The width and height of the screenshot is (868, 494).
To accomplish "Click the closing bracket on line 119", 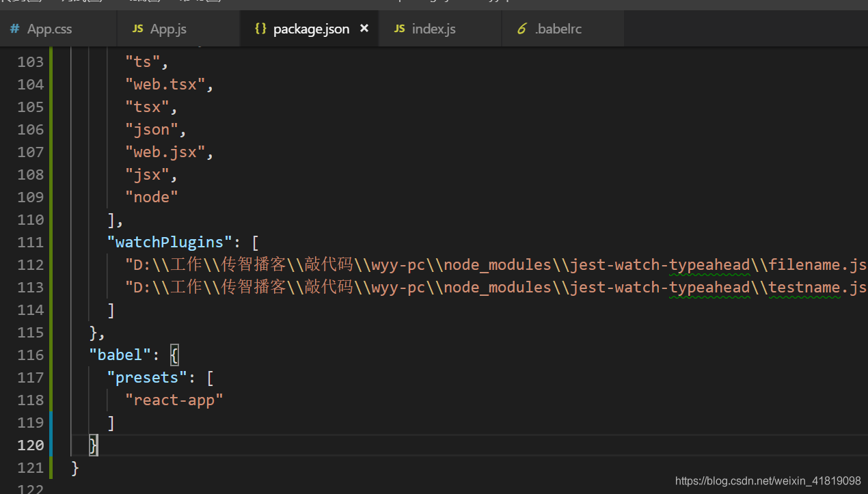I will [111, 422].
